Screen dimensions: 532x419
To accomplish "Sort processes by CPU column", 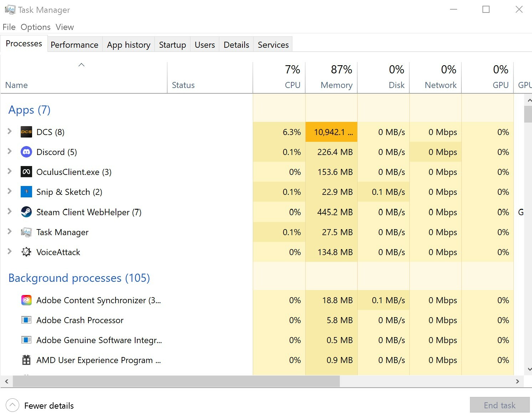I will pyautogui.click(x=279, y=77).
